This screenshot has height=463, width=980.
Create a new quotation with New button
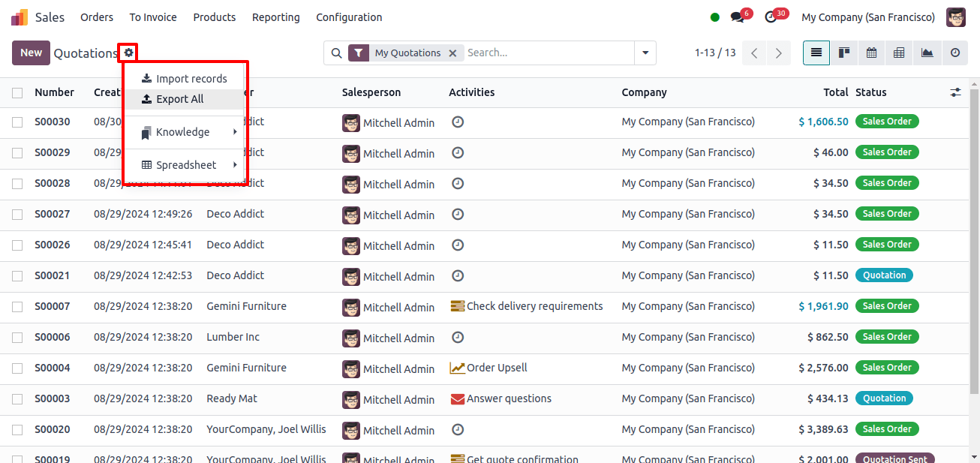click(31, 53)
